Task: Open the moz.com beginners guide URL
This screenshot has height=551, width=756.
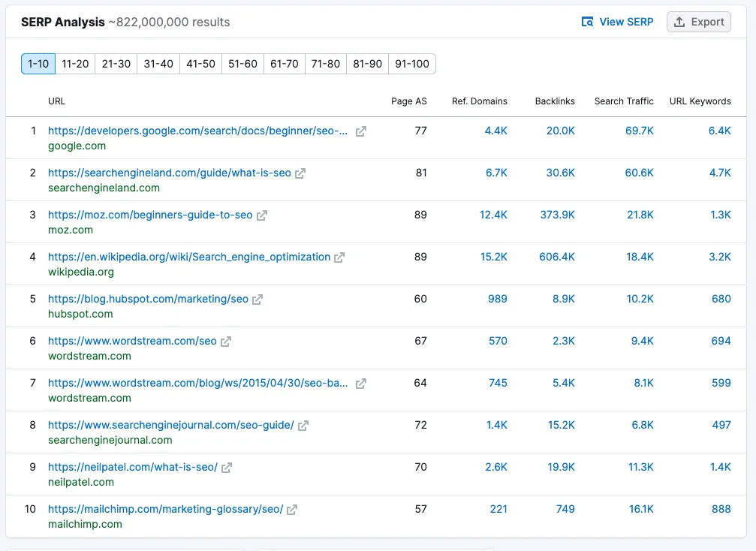Action: pos(150,215)
